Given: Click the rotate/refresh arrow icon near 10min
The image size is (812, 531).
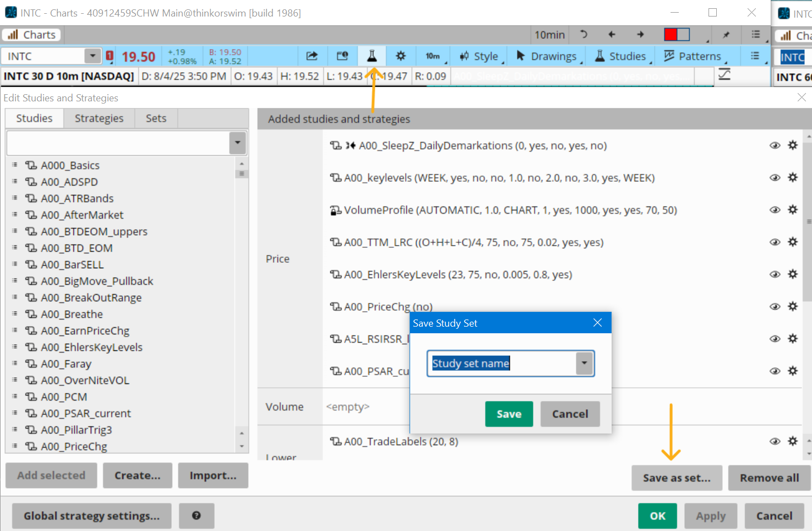Looking at the screenshot, I should click(x=584, y=35).
